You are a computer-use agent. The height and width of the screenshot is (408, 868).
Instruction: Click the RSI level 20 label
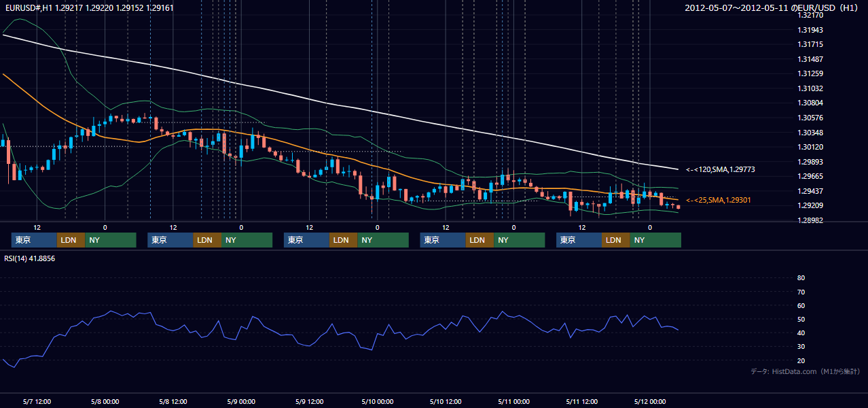tap(801, 360)
